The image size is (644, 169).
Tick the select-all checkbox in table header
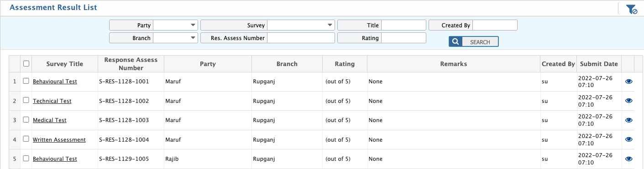26,64
